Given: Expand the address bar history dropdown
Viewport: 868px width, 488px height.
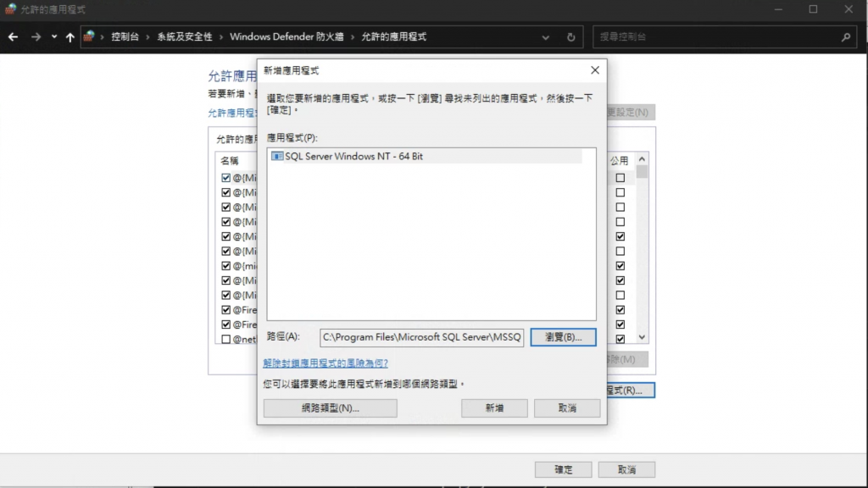Looking at the screenshot, I should [x=545, y=37].
